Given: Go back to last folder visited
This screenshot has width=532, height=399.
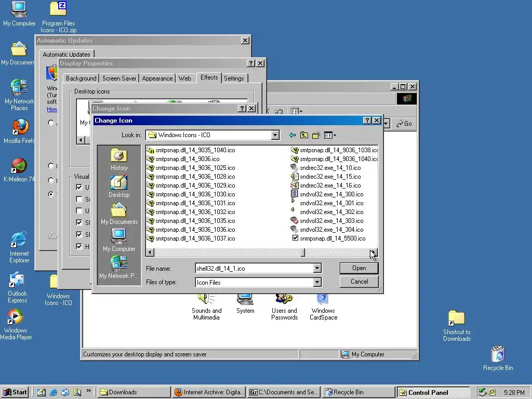Looking at the screenshot, I should click(x=292, y=136).
